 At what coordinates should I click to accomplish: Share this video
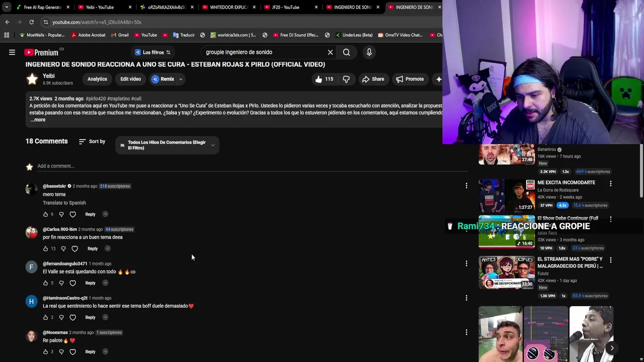click(x=373, y=79)
